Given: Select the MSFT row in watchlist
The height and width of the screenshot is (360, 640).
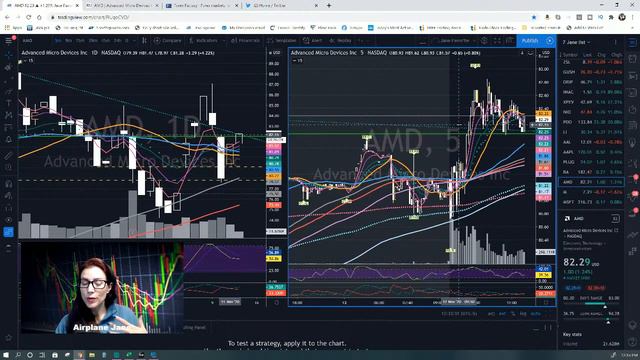Looking at the screenshot, I should click(591, 202).
